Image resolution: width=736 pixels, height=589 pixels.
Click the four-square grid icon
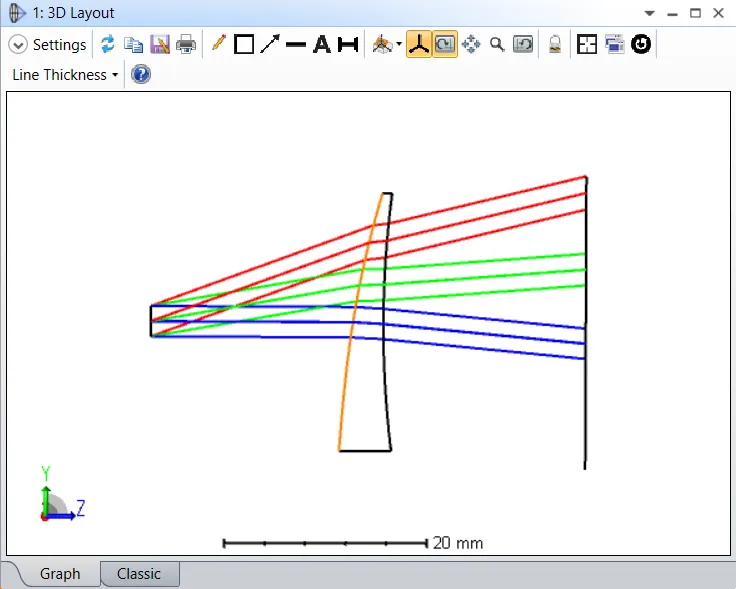[587, 45]
